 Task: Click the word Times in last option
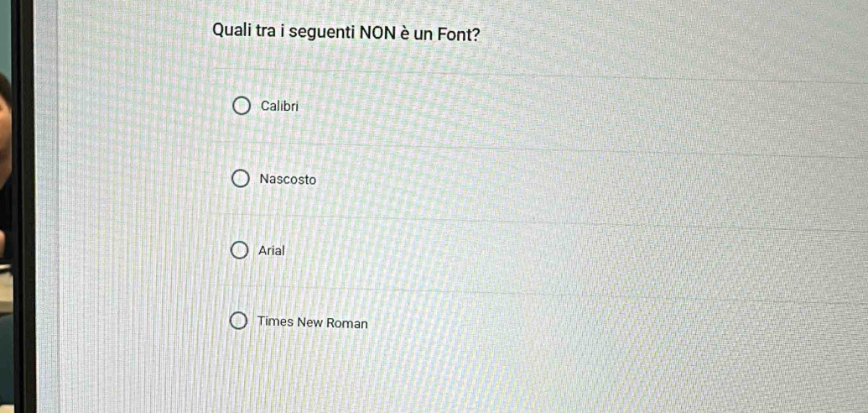click(275, 322)
